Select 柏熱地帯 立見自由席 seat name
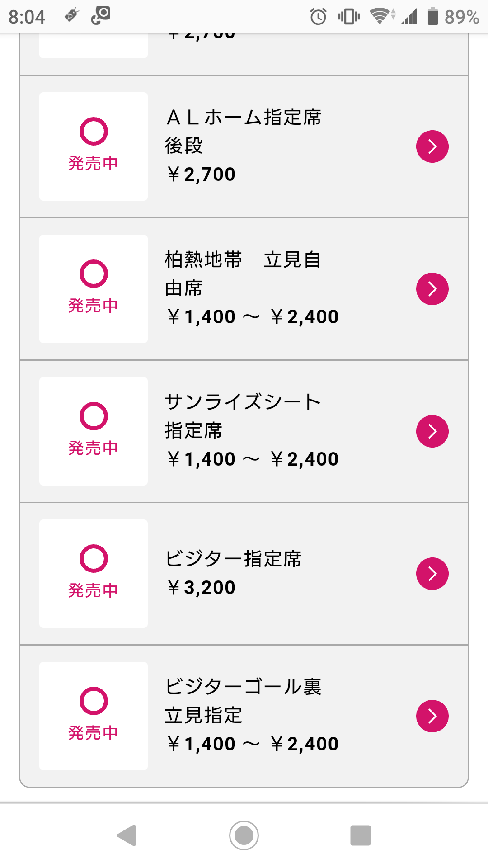This screenshot has height=868, width=488. (x=243, y=274)
